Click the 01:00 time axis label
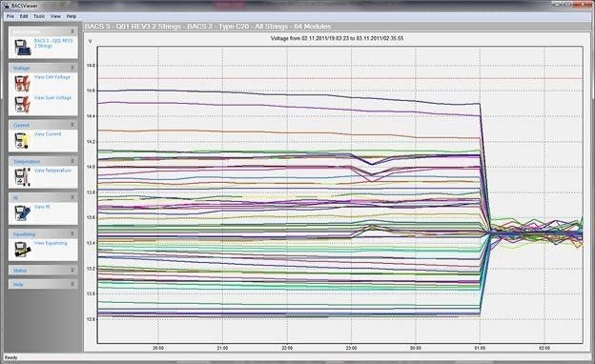595x364 pixels. pos(480,348)
